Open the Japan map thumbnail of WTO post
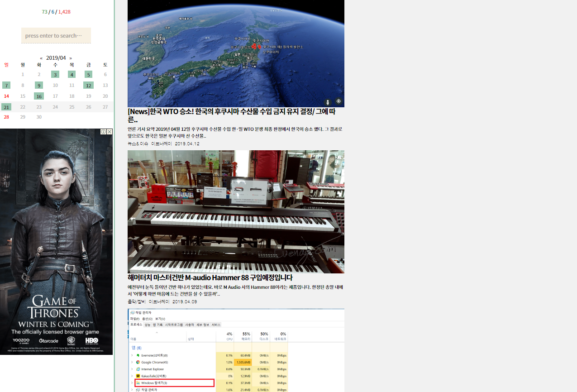This screenshot has height=392, width=577. [236, 53]
